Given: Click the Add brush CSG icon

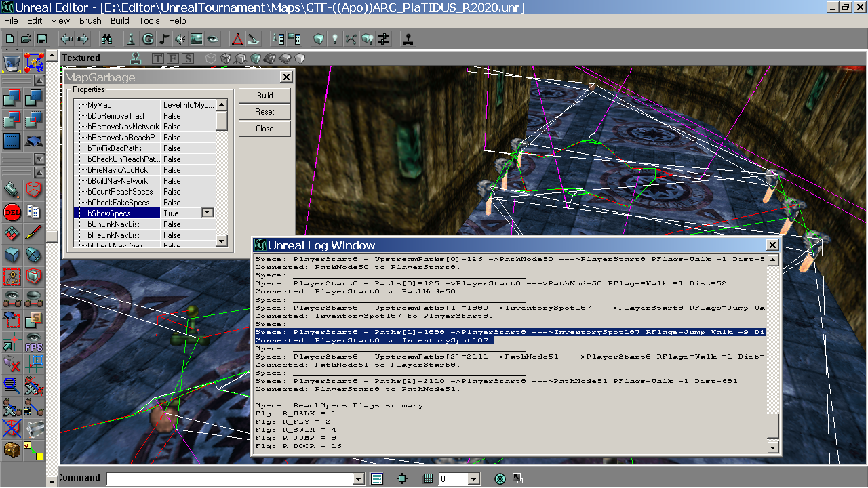Looking at the screenshot, I should click(x=12, y=99).
